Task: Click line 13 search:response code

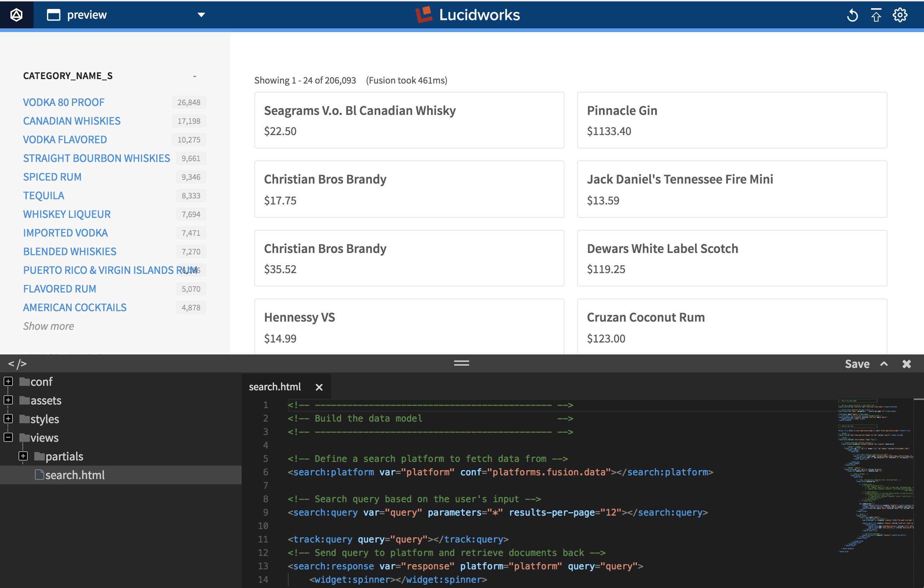Action: pyautogui.click(x=465, y=566)
